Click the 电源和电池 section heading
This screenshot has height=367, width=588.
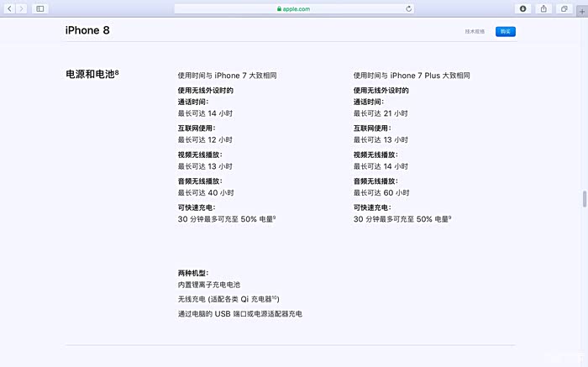pyautogui.click(x=89, y=74)
